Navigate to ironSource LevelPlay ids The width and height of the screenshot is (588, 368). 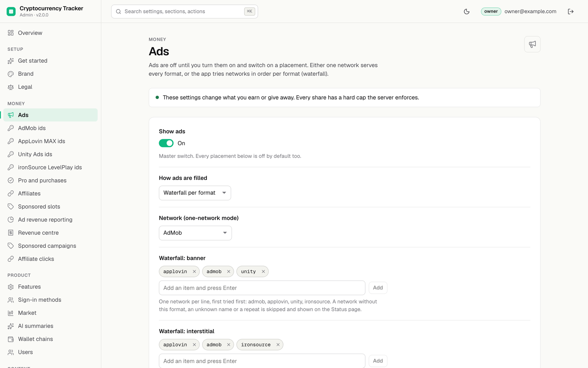click(50, 167)
